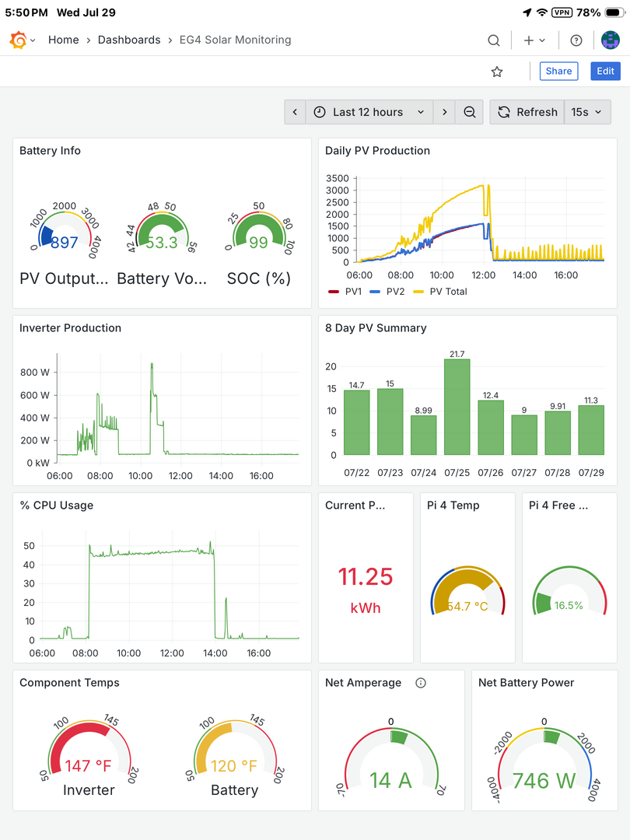
Task: Open the user profile avatar
Action: click(611, 40)
